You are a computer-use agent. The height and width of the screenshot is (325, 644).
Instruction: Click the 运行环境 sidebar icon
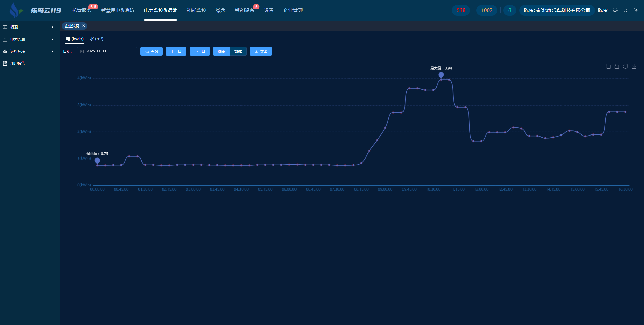point(5,51)
